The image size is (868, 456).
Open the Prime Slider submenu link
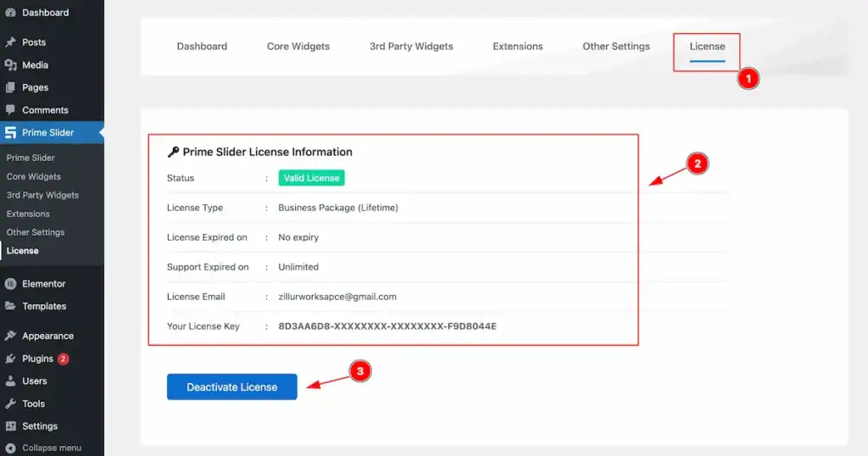[31, 158]
